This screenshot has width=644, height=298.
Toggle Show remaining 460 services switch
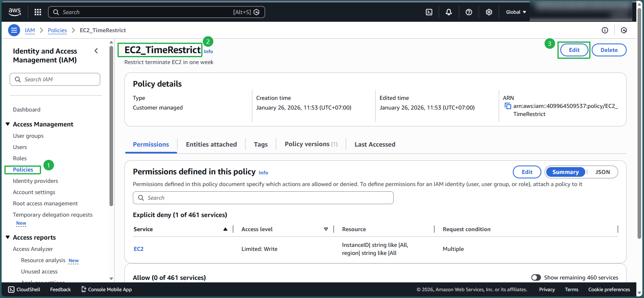[536, 277]
